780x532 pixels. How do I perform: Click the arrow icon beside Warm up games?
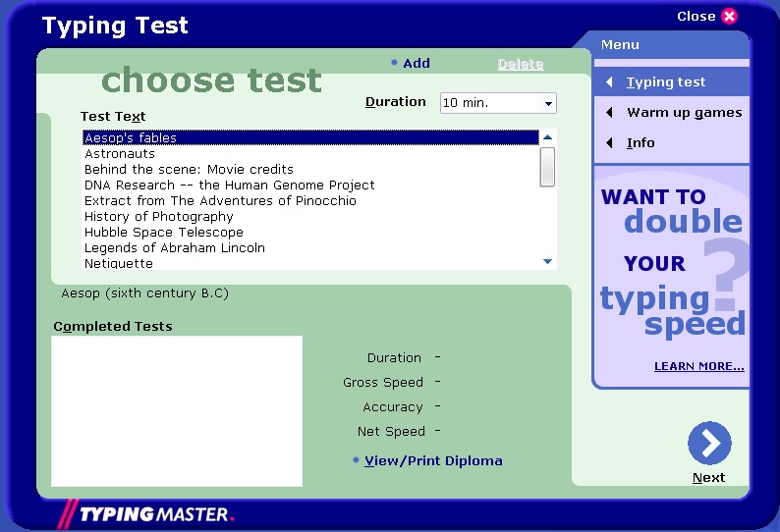click(609, 112)
